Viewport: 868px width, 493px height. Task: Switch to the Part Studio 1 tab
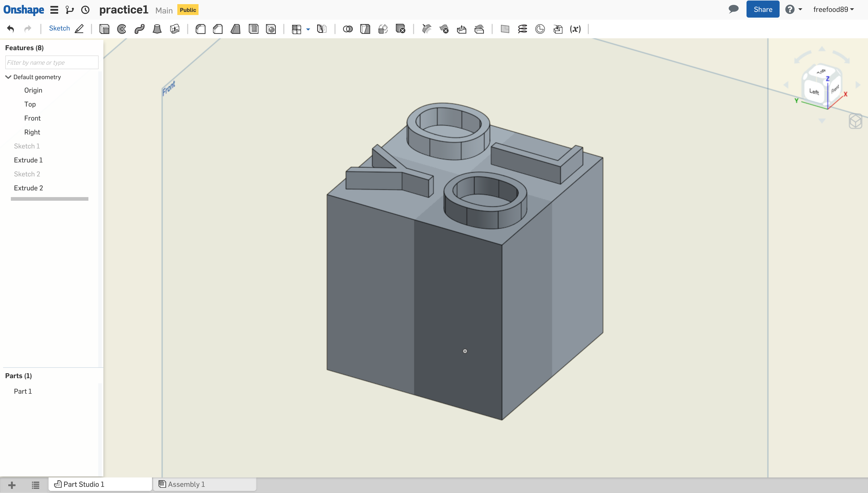click(100, 484)
